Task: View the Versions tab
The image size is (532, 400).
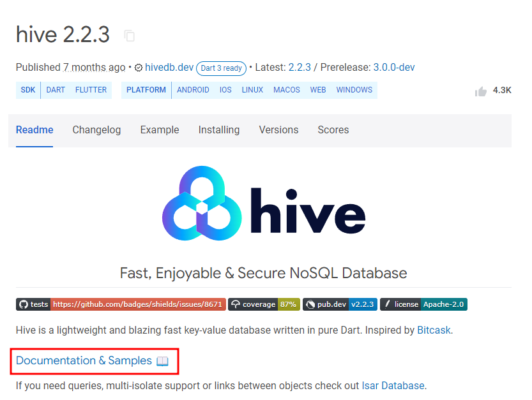Action: (278, 130)
